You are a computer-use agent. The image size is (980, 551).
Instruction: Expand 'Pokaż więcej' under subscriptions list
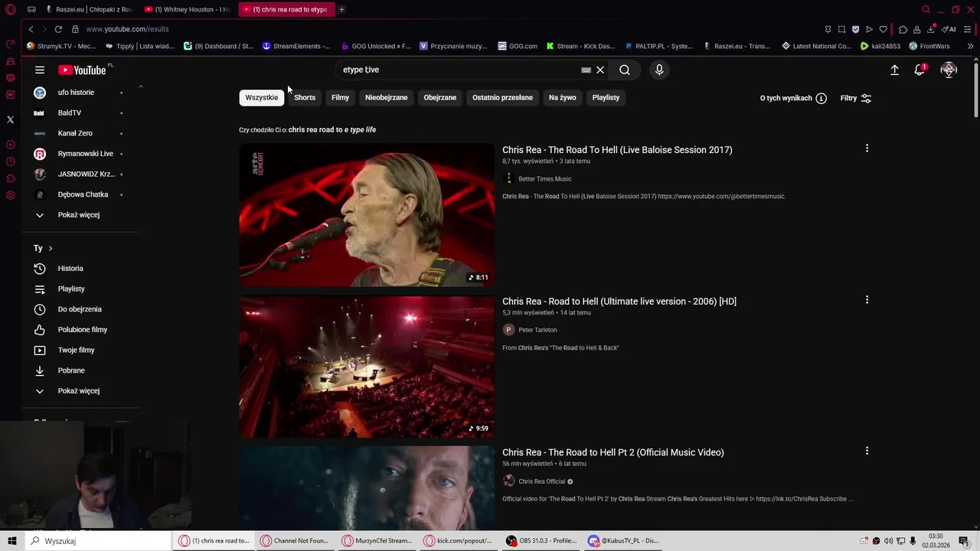point(79,215)
